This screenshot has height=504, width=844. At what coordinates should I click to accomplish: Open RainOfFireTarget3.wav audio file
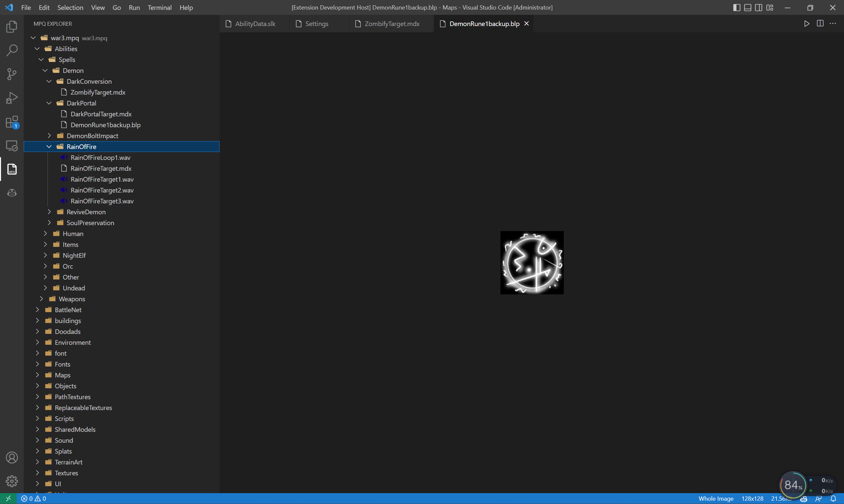(x=122, y=201)
